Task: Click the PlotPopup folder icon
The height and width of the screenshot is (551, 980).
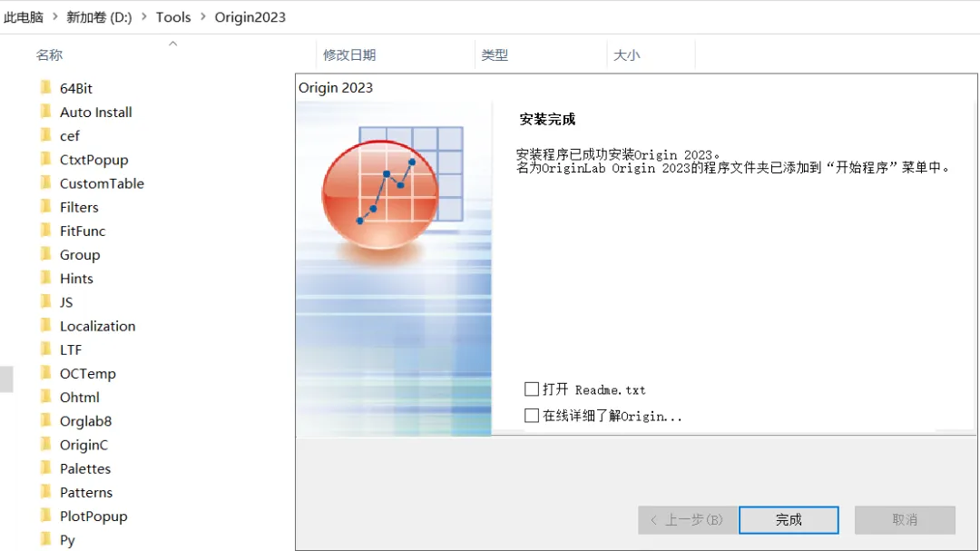Action: coord(45,516)
